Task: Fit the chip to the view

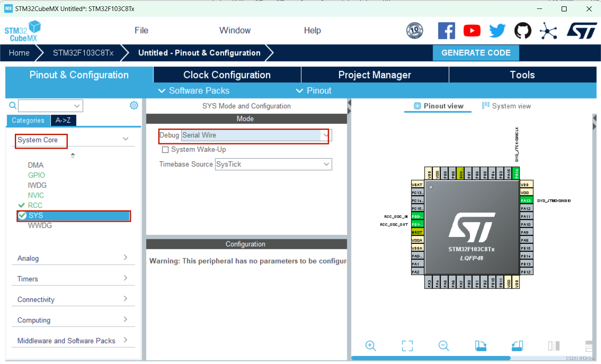Action: pos(407,346)
